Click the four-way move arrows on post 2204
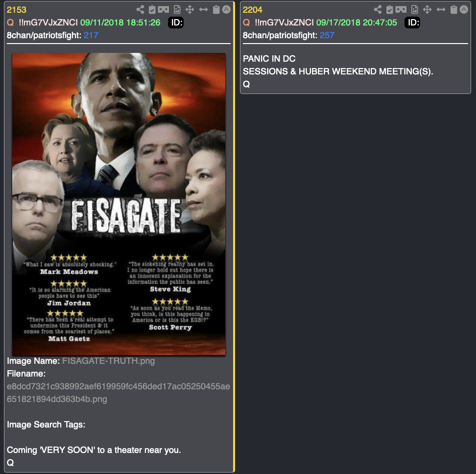The image size is (476, 474). [x=427, y=10]
